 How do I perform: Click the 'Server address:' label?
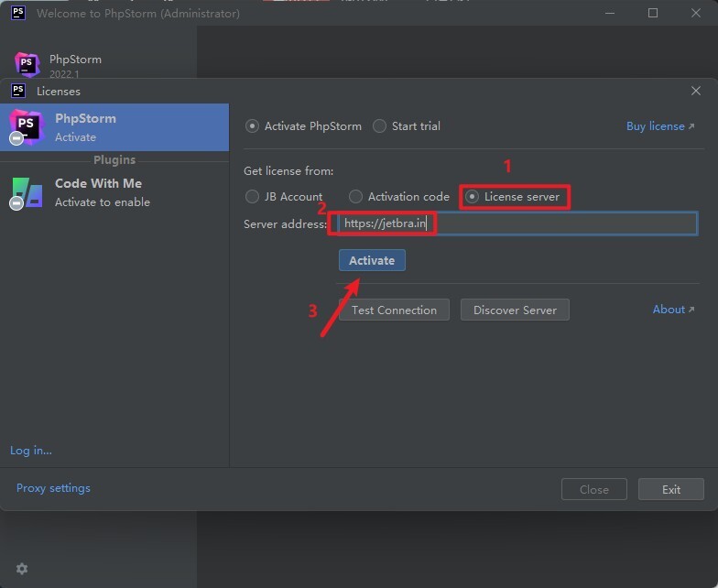point(286,223)
